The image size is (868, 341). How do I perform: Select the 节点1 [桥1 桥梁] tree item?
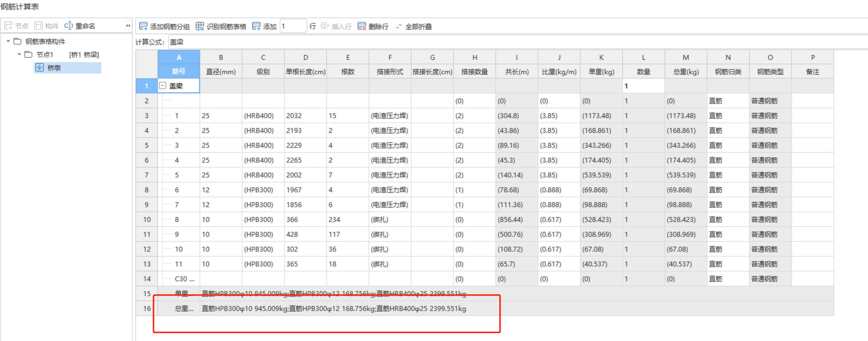[x=62, y=55]
